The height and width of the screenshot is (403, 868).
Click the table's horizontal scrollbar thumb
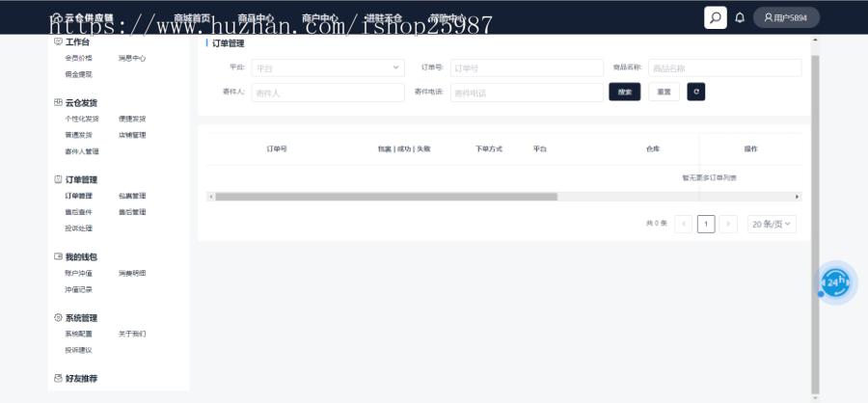(387, 197)
